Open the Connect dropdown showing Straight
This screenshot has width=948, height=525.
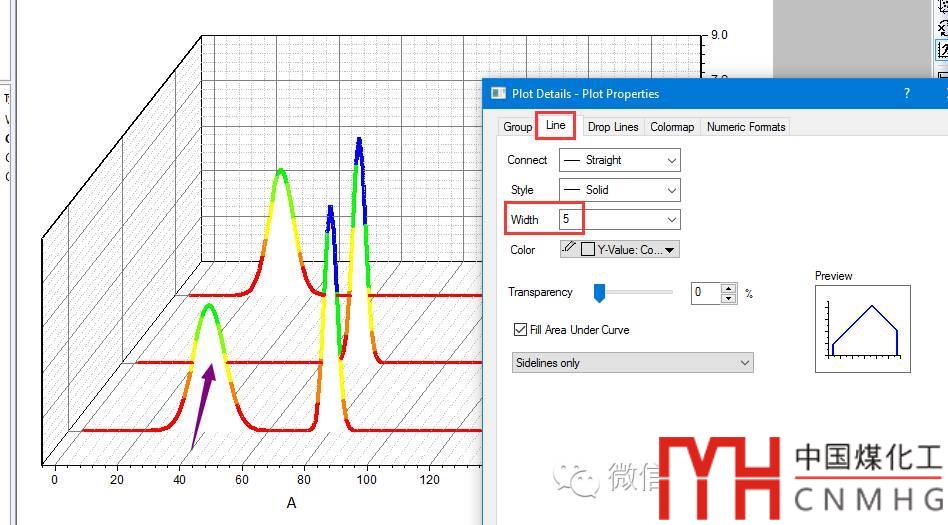[x=671, y=160]
